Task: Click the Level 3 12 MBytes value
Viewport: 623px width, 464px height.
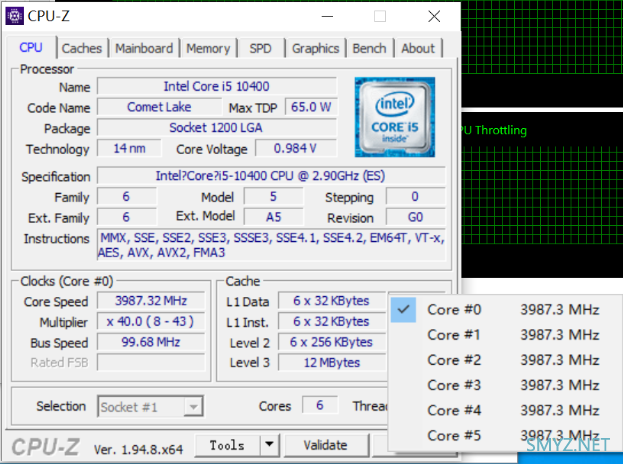Action: [x=332, y=363]
